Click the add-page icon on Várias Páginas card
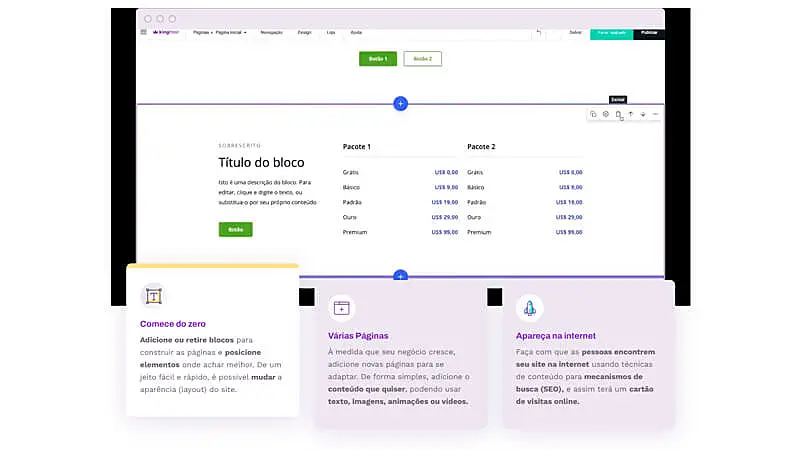800x450 pixels. click(x=341, y=308)
